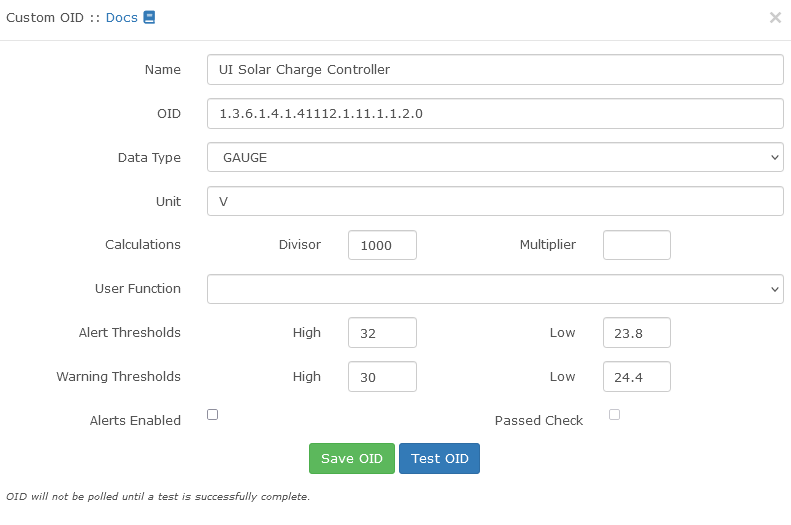Click the Alert Thresholds High field
This screenshot has width=791, height=525.
382,333
